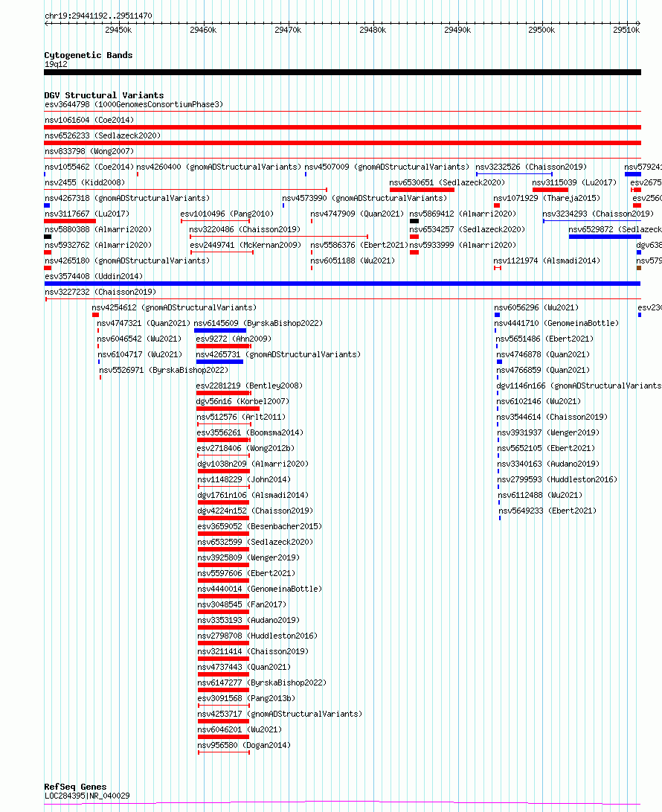
Task: Open the RefSeq Genes track heading
Action: click(75, 787)
